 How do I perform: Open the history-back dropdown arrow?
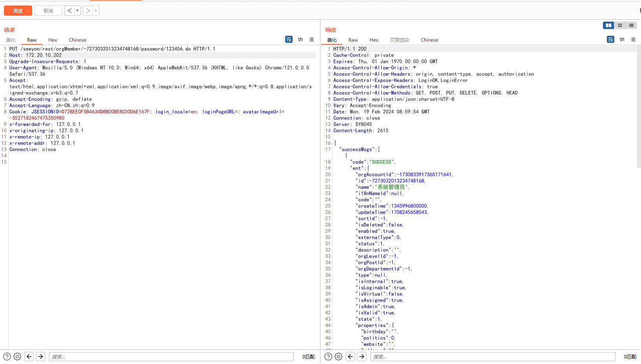pyautogui.click(x=77, y=11)
